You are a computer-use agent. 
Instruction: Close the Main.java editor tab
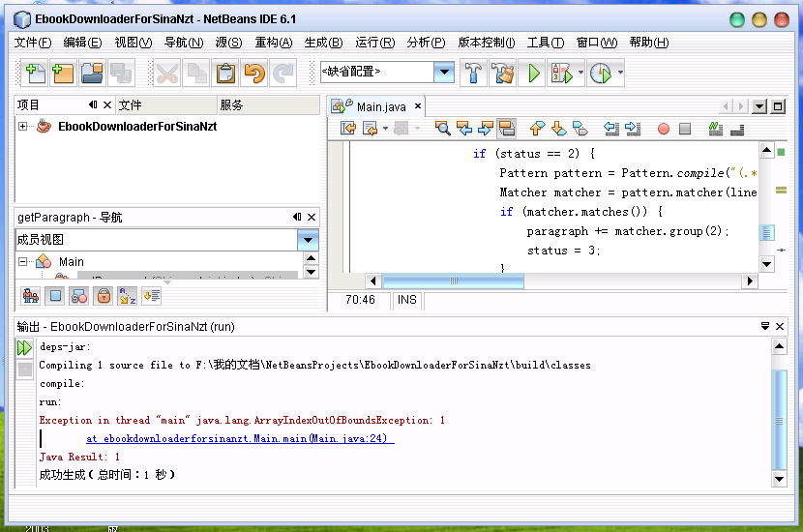[418, 106]
